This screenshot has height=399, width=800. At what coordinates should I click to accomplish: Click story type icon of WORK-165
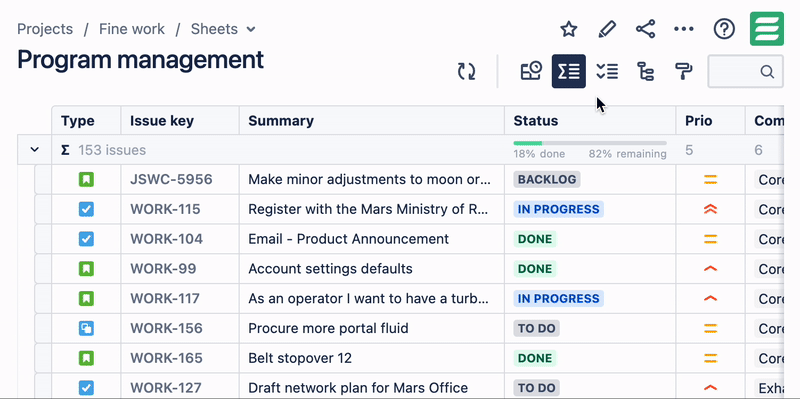click(x=86, y=358)
